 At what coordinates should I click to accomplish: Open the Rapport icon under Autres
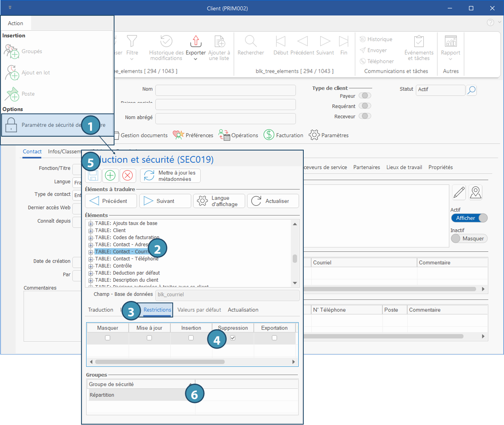tap(450, 41)
